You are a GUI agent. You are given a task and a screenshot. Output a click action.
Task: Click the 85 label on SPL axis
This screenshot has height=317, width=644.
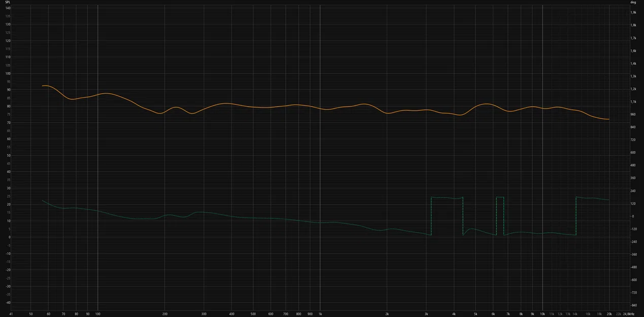8,98
